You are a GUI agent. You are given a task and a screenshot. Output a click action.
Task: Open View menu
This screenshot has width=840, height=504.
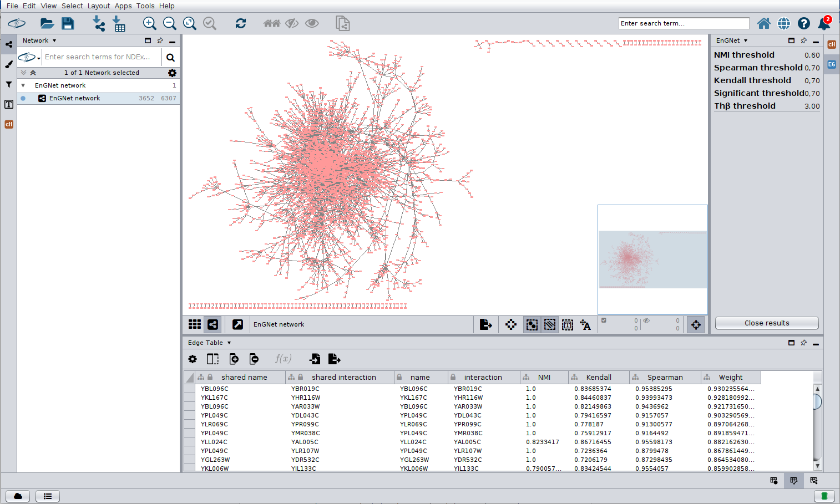coord(49,6)
